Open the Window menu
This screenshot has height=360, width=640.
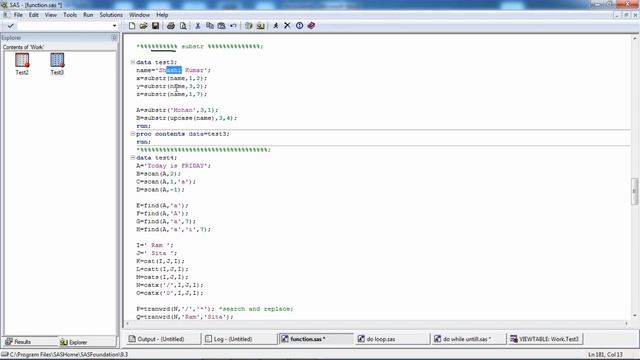pos(139,15)
